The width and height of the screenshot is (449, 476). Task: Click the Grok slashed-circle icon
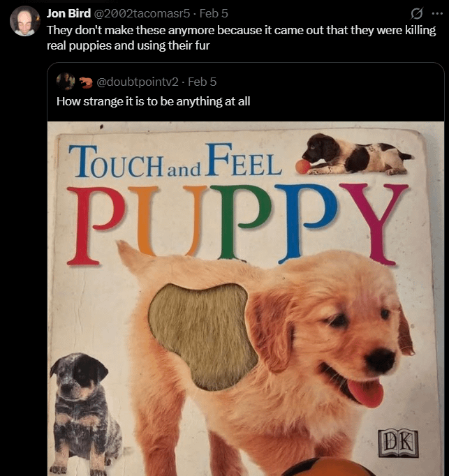coord(416,14)
